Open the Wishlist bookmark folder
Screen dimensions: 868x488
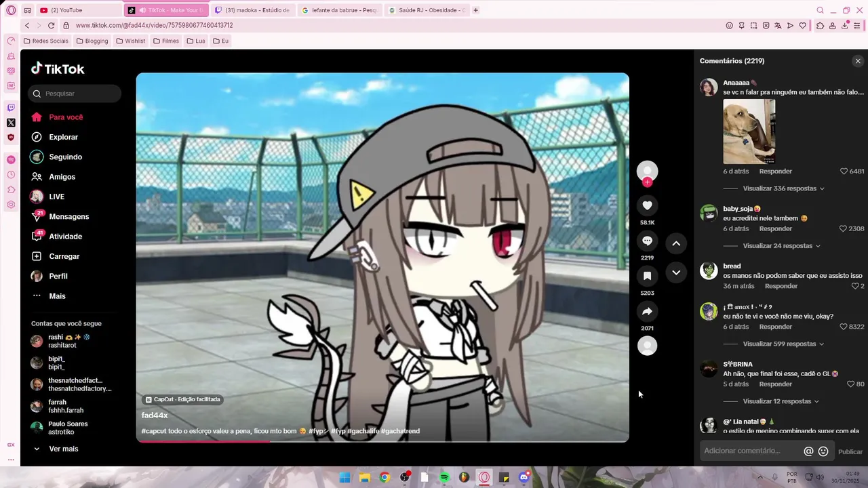point(131,41)
